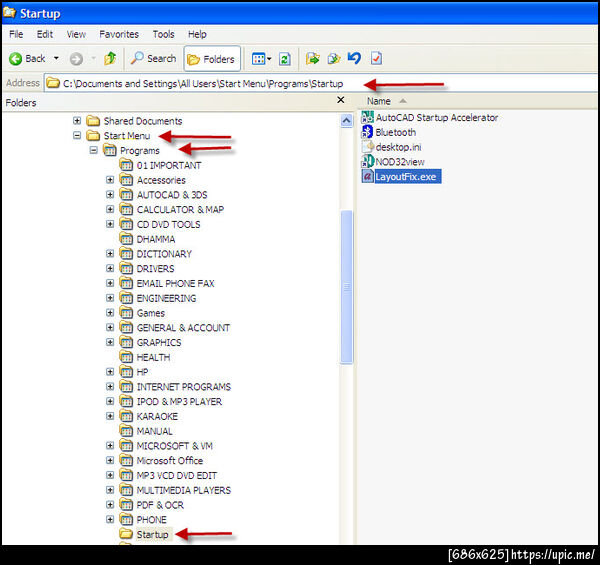600x565 pixels.
Task: Open the Views dropdown button
Action: 261,59
